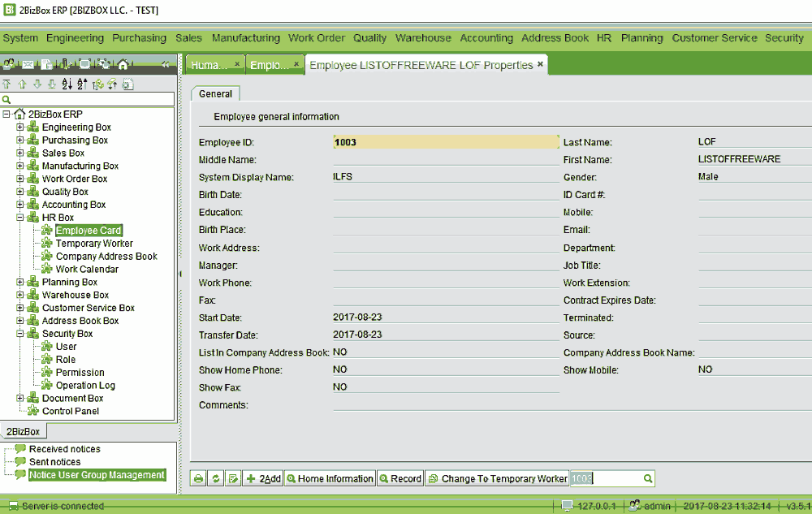Image resolution: width=812 pixels, height=514 pixels.
Task: Expand the Purchasing Box tree node
Action: point(19,140)
